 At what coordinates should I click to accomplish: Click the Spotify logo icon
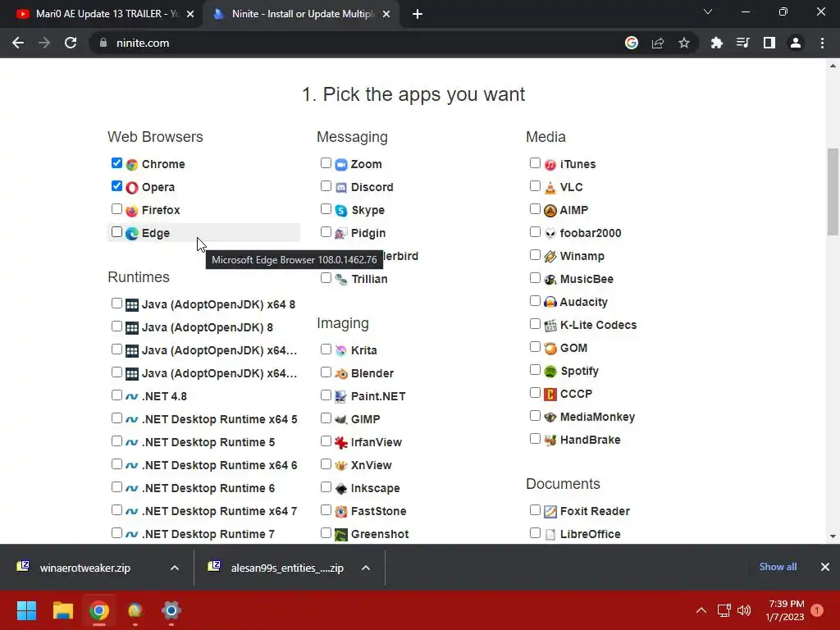[550, 372]
